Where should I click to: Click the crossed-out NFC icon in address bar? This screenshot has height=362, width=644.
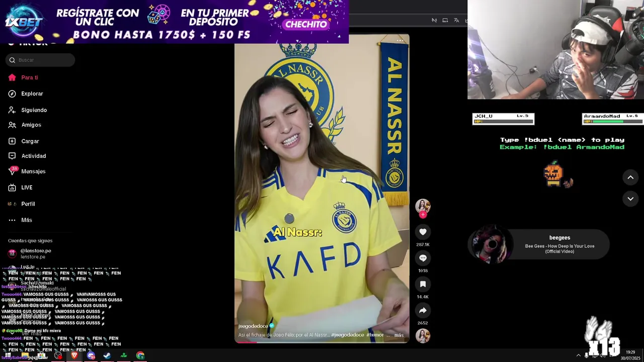(x=434, y=20)
